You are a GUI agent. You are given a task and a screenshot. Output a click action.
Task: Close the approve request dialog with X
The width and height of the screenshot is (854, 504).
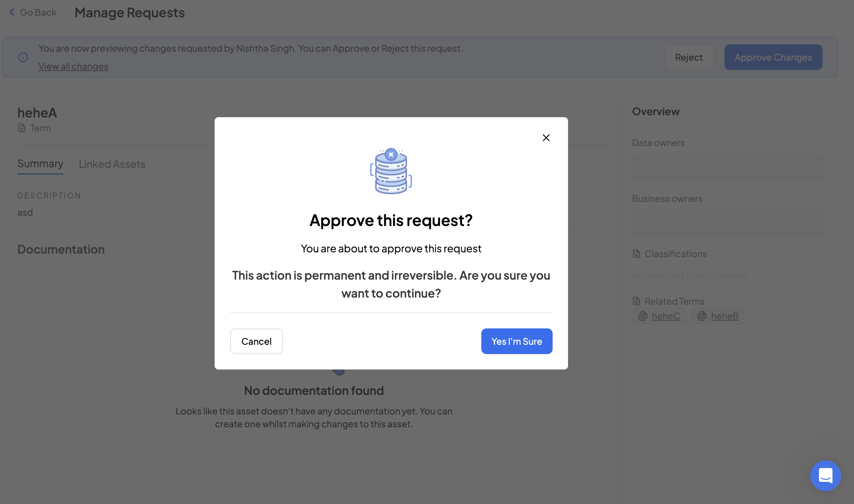click(x=546, y=137)
